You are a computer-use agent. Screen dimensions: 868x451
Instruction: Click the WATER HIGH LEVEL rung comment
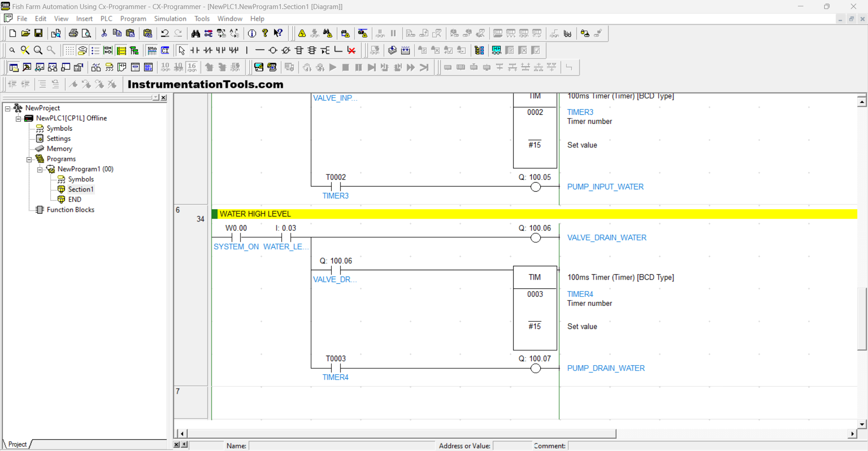tap(255, 214)
